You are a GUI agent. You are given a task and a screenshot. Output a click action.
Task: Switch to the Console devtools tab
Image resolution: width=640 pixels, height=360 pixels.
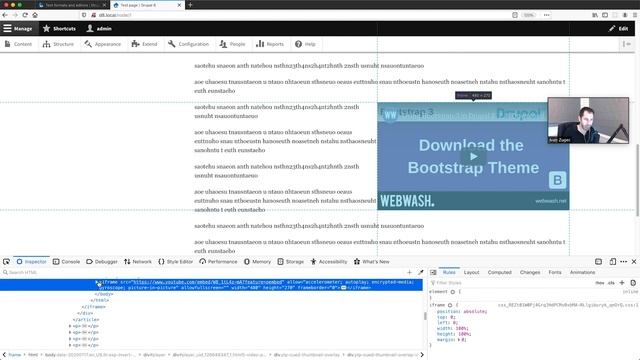pos(66,262)
